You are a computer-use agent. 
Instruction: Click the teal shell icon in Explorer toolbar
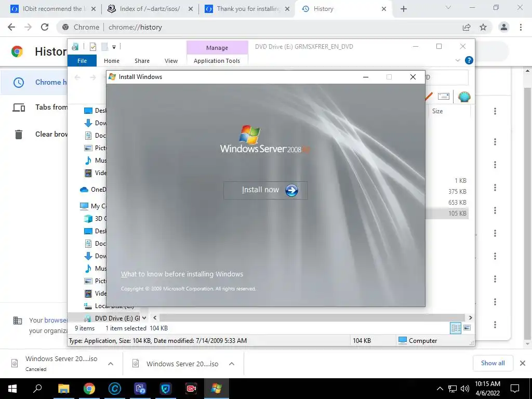pyautogui.click(x=464, y=97)
